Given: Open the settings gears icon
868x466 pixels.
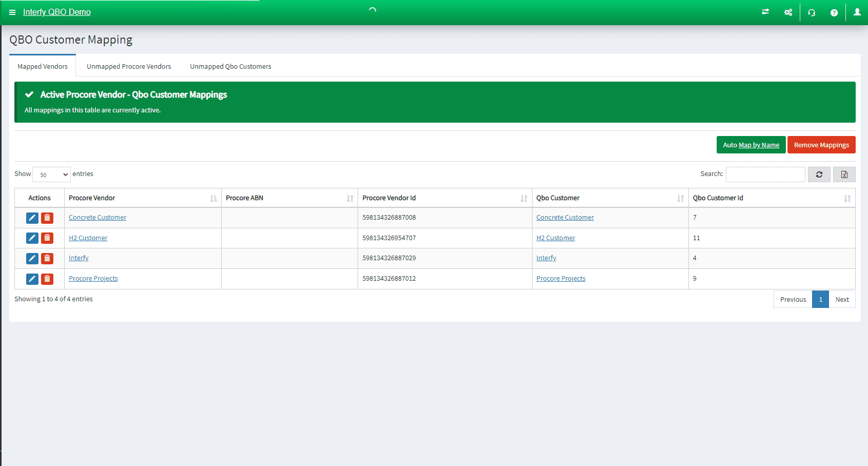Looking at the screenshot, I should [788, 12].
